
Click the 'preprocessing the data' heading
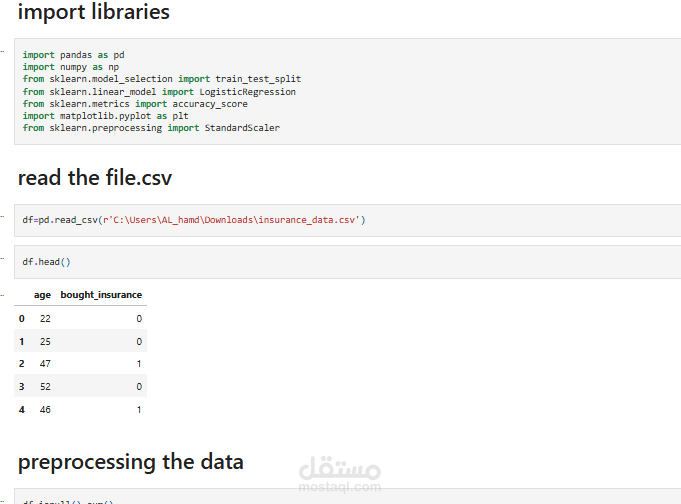130,462
